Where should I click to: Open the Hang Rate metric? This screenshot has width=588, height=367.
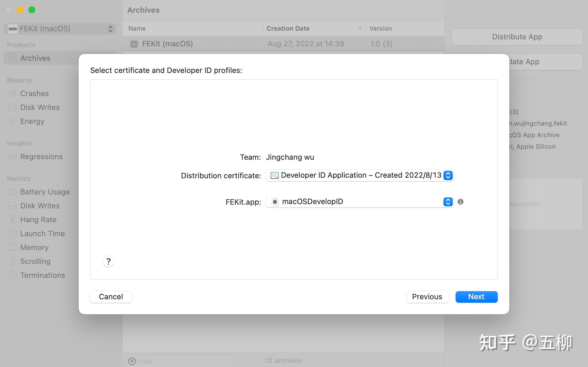(38, 219)
